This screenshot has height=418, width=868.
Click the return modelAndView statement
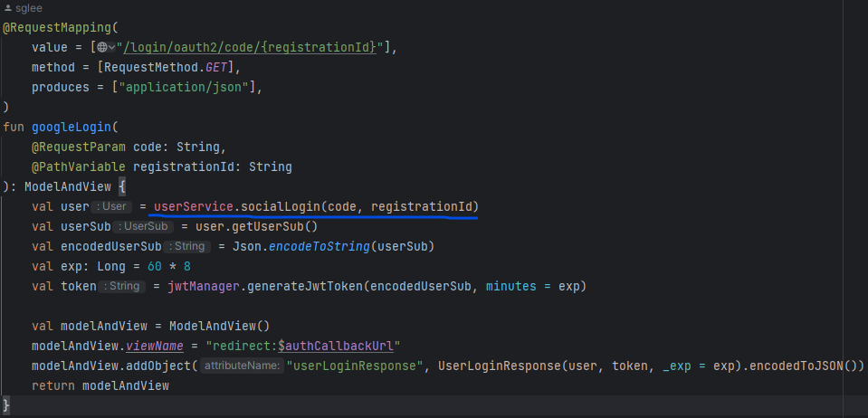pyautogui.click(x=100, y=386)
